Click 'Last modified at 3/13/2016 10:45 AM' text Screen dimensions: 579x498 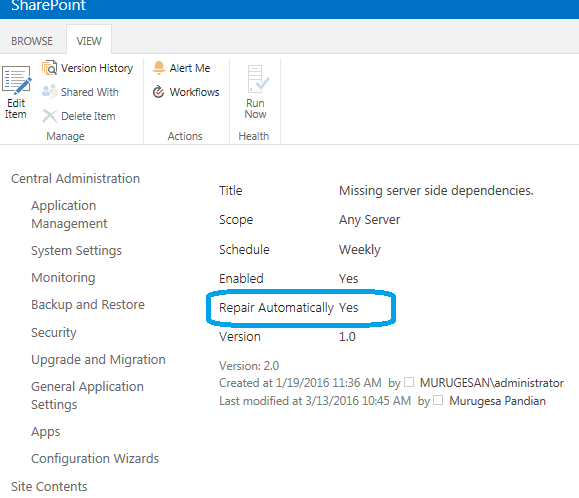click(315, 401)
